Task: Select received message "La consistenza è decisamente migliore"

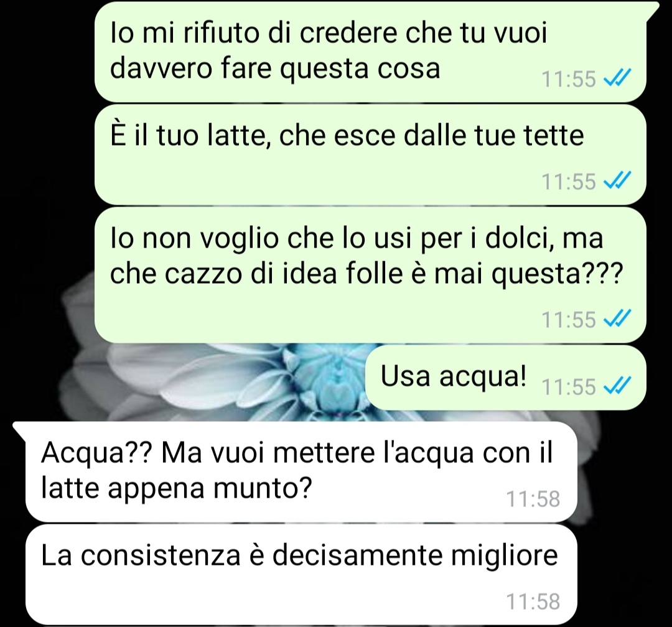Action: (x=301, y=575)
